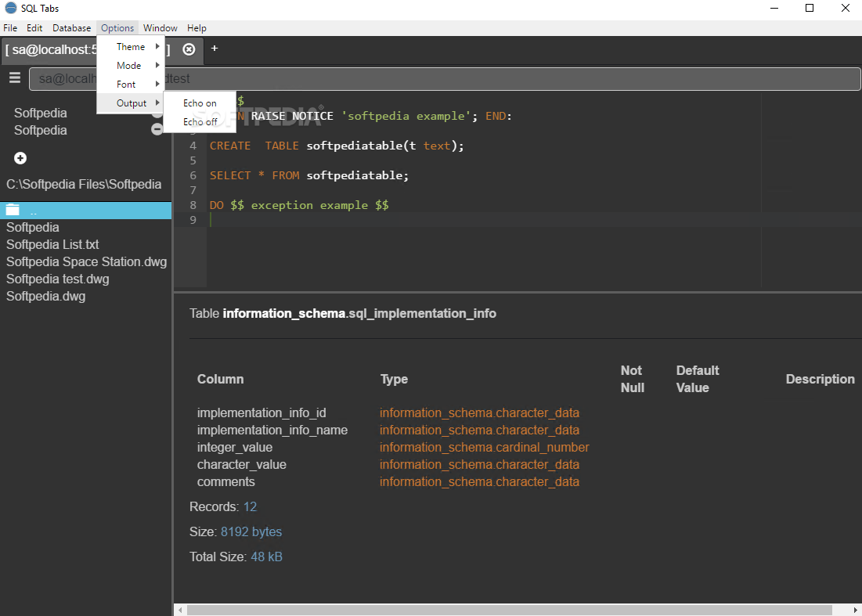Image resolution: width=862 pixels, height=616 pixels.
Task: Open the Softpedia folder in file list
Action: (x=33, y=227)
